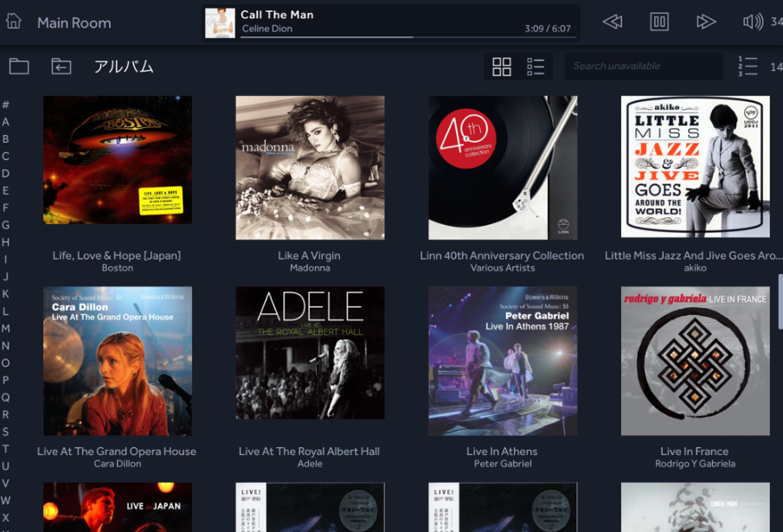
Task: Pause the current song
Action: (659, 22)
